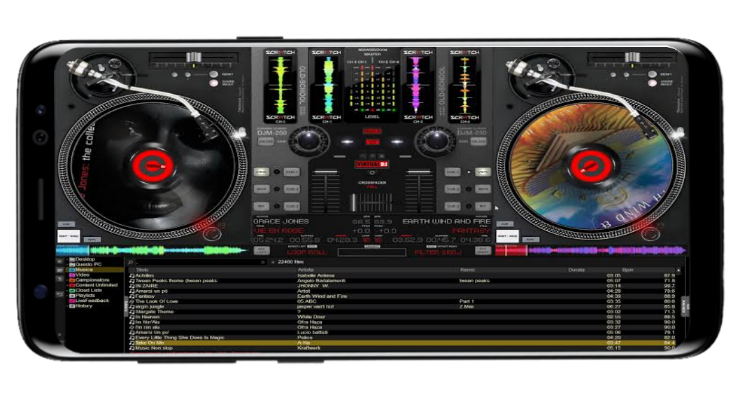Open Content Unlimited in the tree
Viewport: 740px width, 400px height.
click(x=93, y=285)
